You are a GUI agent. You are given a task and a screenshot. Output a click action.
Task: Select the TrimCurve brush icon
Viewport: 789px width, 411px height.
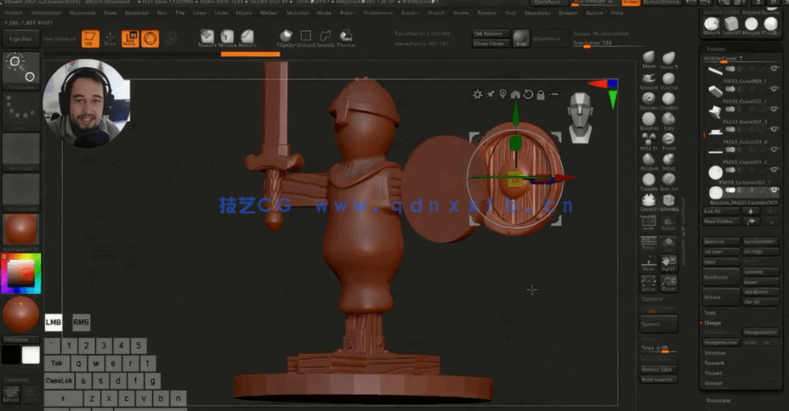pos(346,38)
